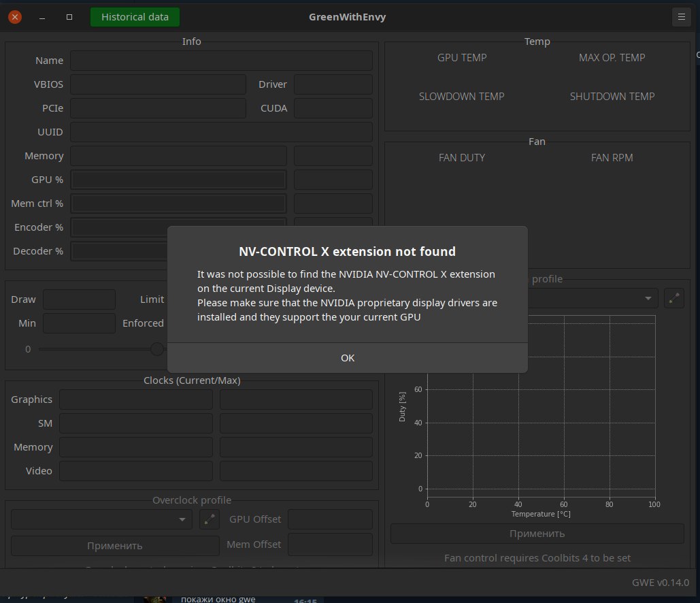The width and height of the screenshot is (700, 603).
Task: Click the GWE v0.14.0 version text
Action: click(661, 583)
